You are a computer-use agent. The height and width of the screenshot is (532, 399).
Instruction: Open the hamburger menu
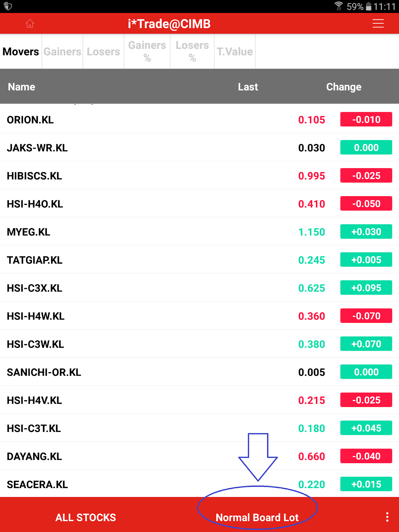pyautogui.click(x=378, y=24)
